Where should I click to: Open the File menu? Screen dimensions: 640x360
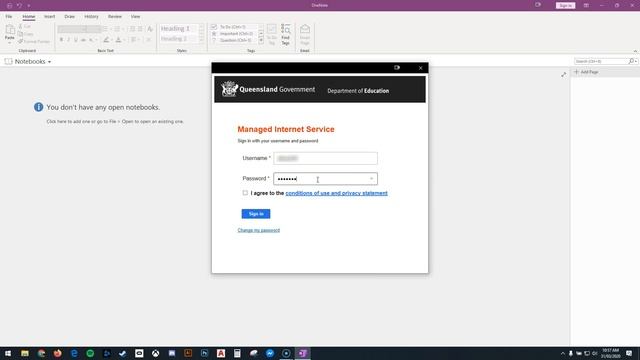tap(9, 17)
